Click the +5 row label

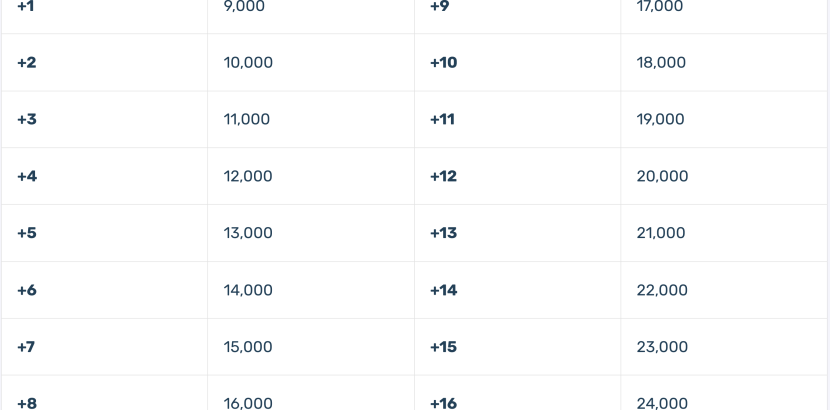pos(26,233)
